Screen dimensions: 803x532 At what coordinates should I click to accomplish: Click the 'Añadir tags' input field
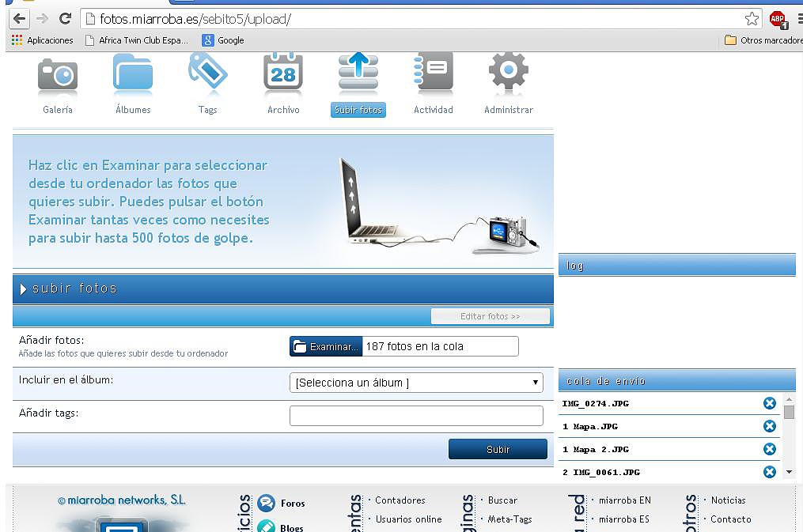click(x=416, y=416)
